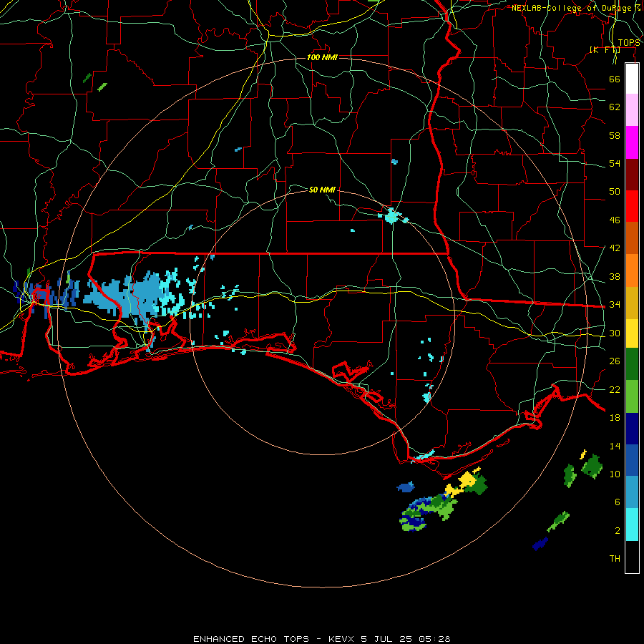Click the TH legend label

point(615,558)
